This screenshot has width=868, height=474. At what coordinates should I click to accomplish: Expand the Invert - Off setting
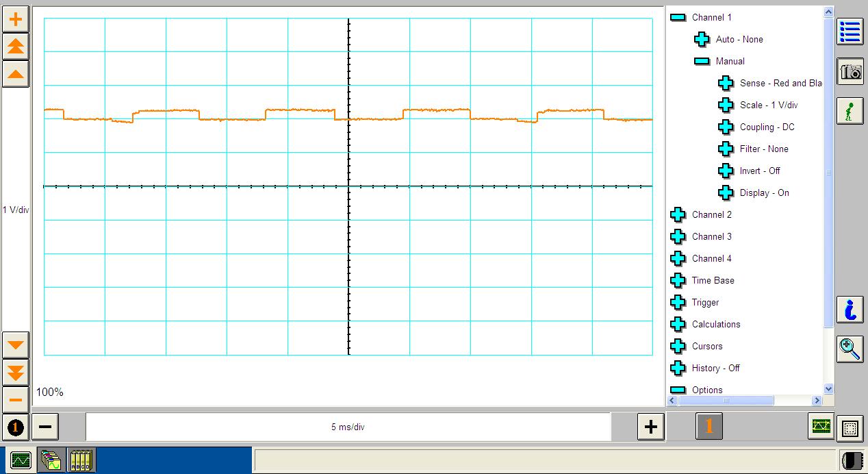(726, 171)
